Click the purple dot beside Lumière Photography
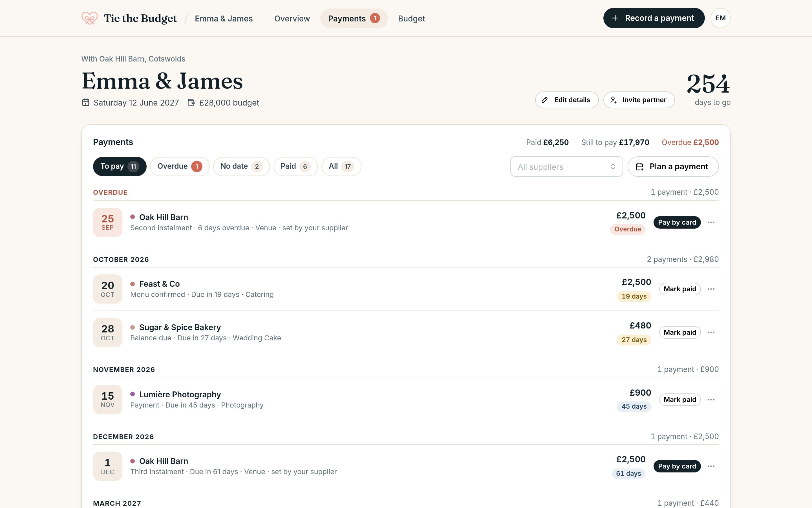This screenshot has width=812, height=508. click(x=133, y=394)
